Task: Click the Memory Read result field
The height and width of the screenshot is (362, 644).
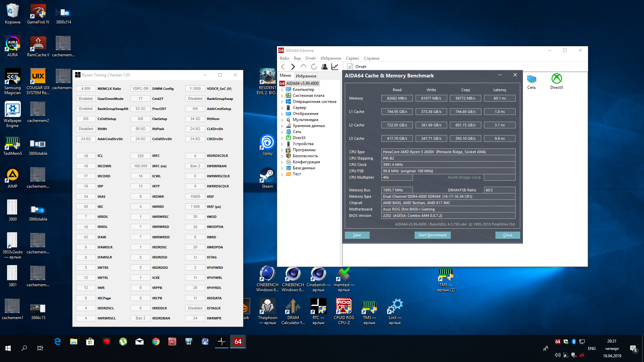Action: click(397, 98)
